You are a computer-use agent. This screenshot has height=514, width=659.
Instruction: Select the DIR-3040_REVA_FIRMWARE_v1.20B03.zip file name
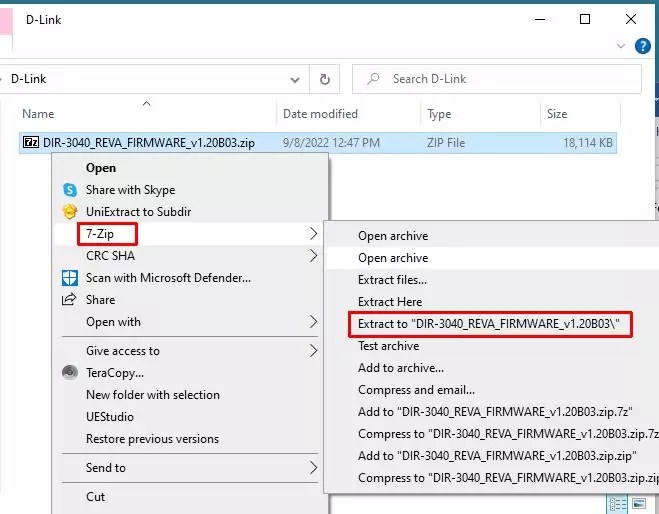click(x=149, y=143)
